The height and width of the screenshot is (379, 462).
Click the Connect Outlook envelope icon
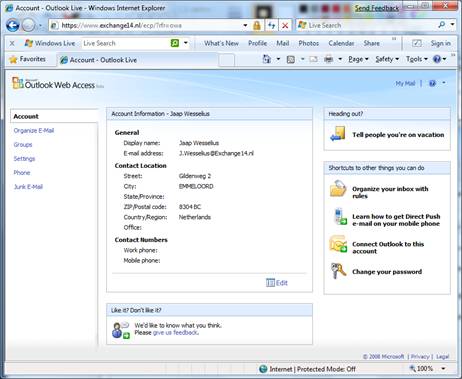(338, 244)
